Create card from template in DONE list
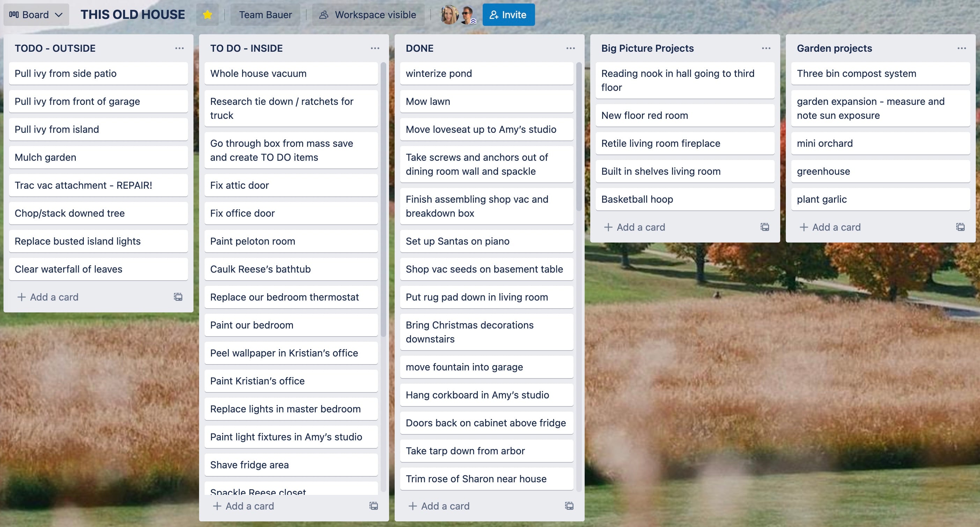The height and width of the screenshot is (527, 980). tap(569, 506)
